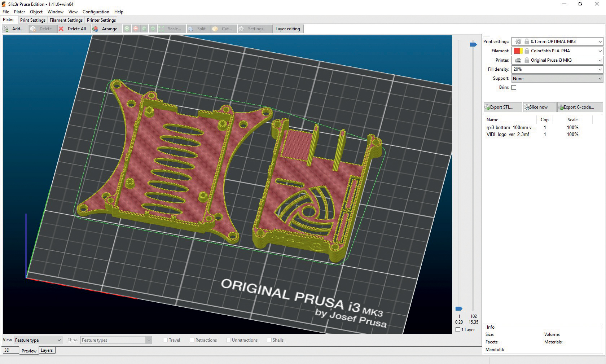Switch to the Layers tab
Viewport: 606px width, 364px height.
point(47,350)
